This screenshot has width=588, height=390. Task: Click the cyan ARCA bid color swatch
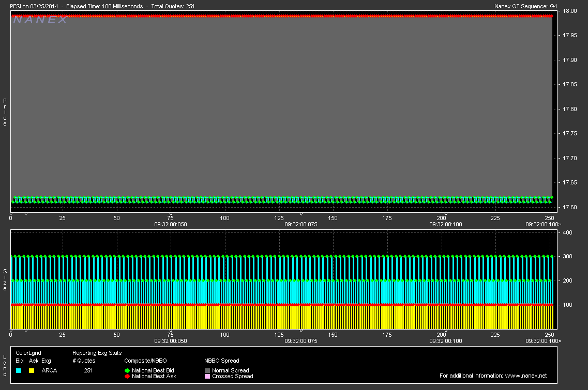pos(19,370)
